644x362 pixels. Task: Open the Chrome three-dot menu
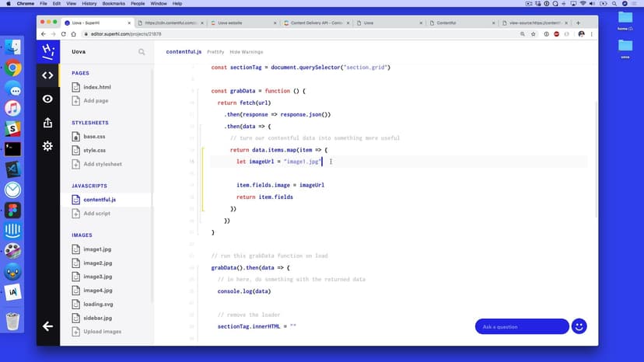593,34
